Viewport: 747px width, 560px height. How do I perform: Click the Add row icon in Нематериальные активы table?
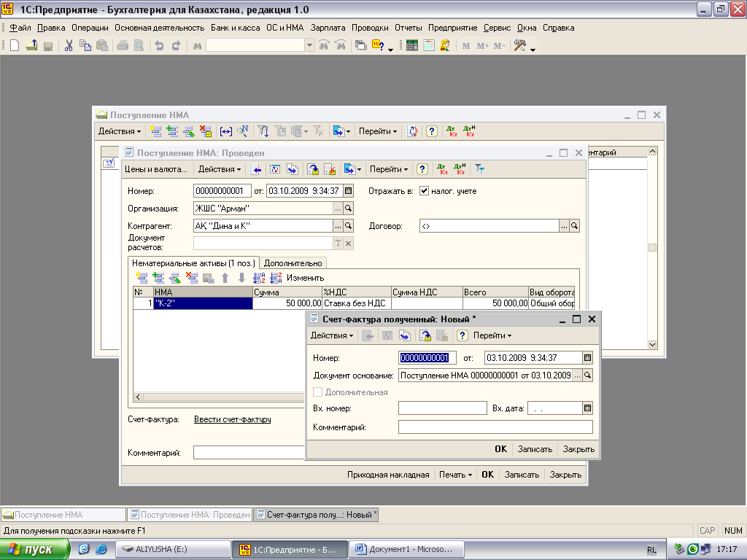[x=142, y=278]
